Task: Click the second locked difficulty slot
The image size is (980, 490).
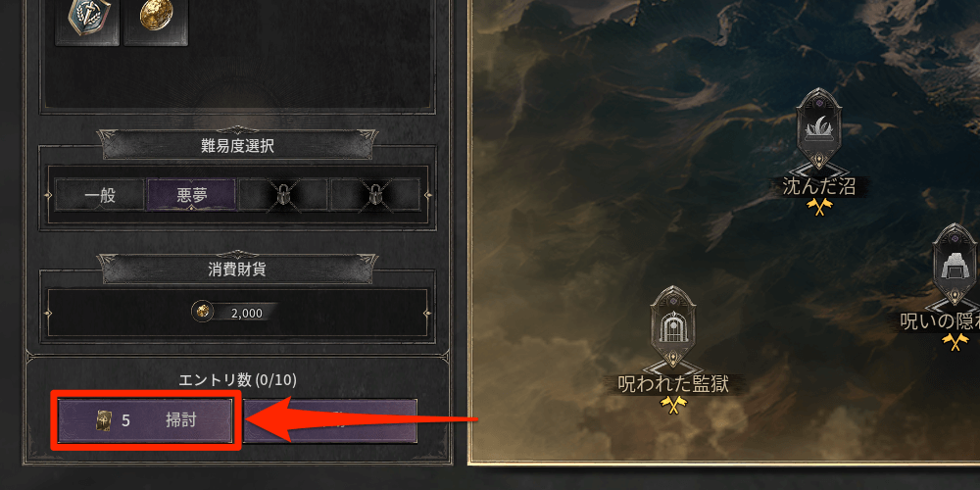Action: pos(375,196)
